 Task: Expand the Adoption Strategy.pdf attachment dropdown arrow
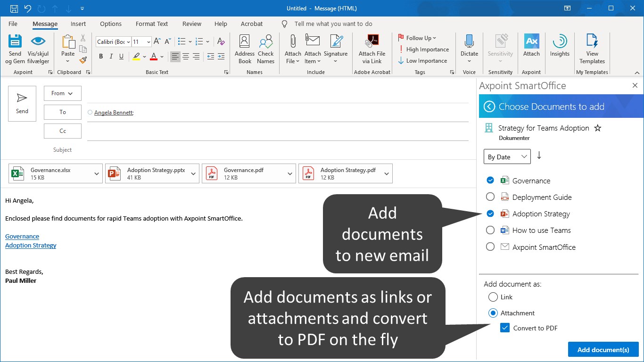point(387,174)
